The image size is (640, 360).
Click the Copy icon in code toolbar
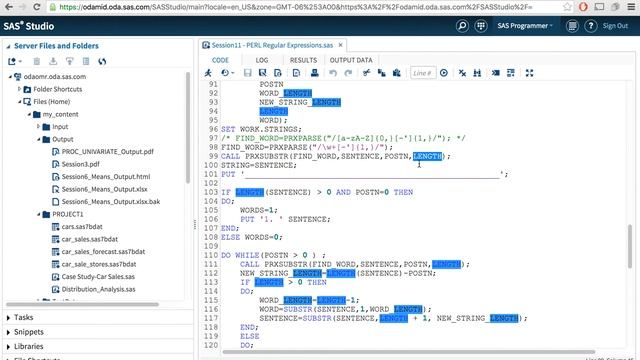[x=382, y=73]
